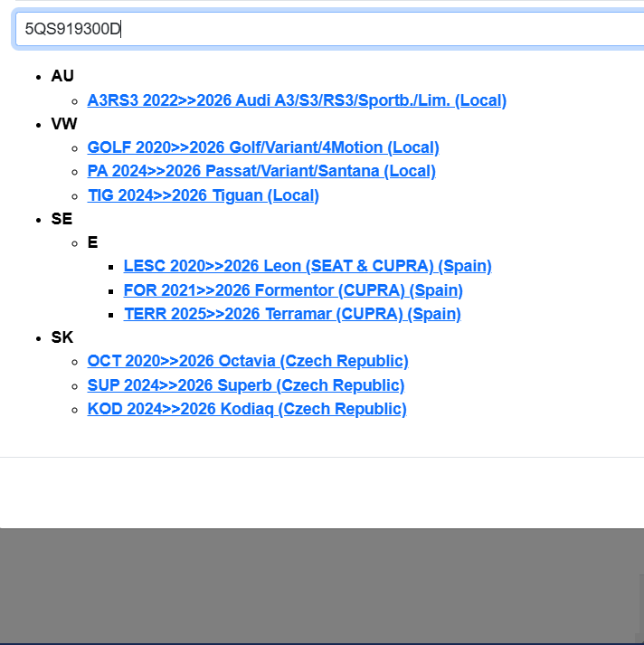Select the VW brand group label
This screenshot has height=645, width=644.
tap(64, 124)
